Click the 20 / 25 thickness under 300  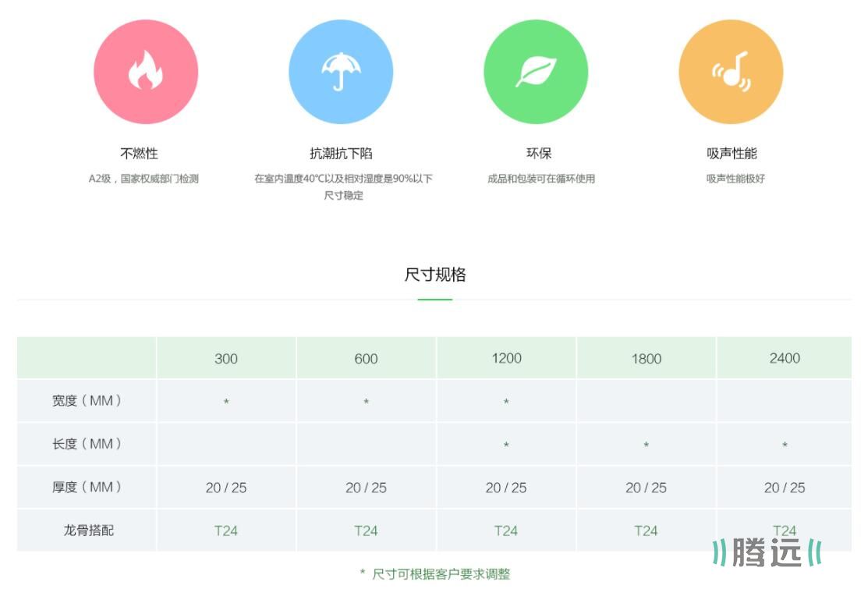coord(226,488)
